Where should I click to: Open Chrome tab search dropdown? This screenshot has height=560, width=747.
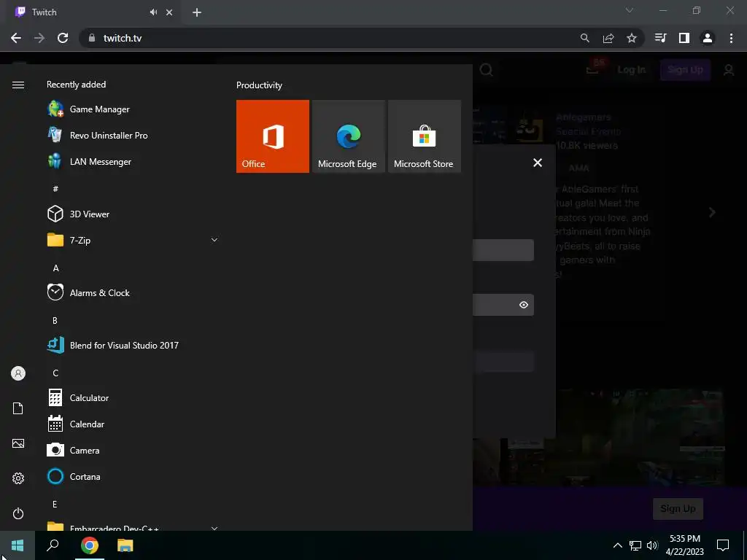coord(630,10)
